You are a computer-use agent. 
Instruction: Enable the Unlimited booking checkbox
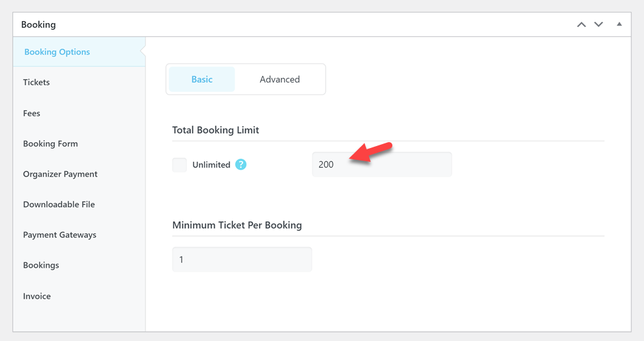180,165
